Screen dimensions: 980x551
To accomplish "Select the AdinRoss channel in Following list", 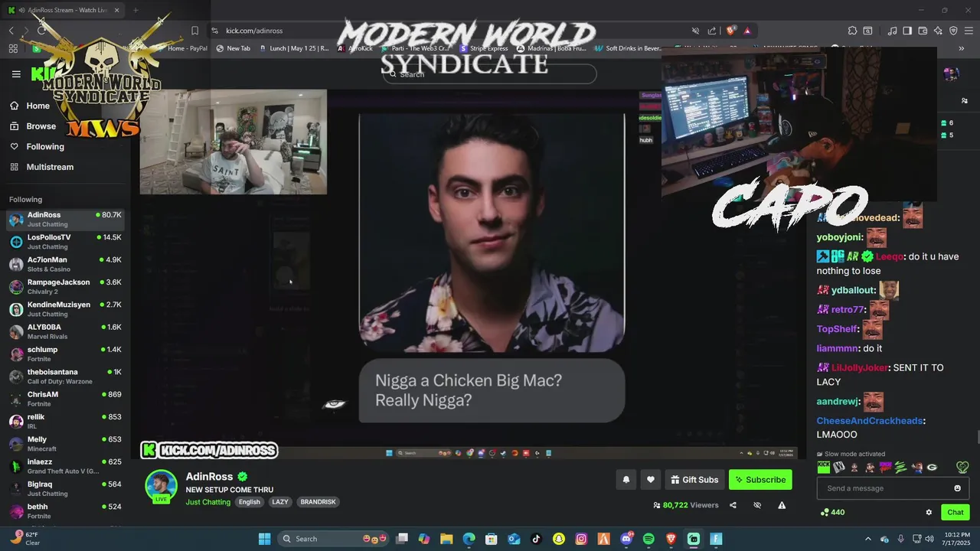I will tap(65, 220).
